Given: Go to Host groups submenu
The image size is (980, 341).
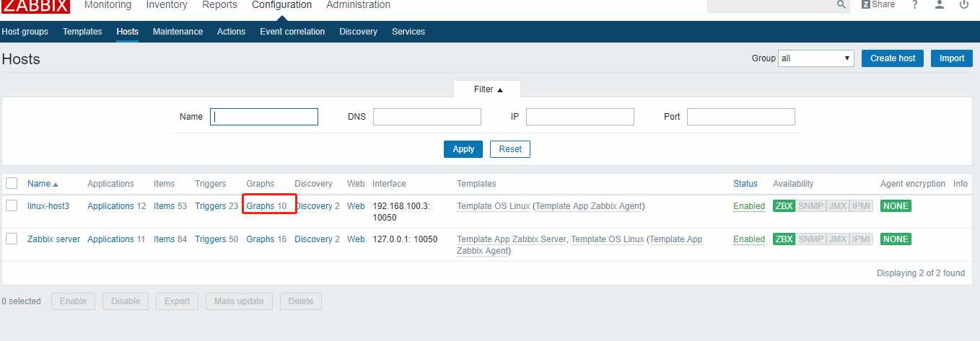Looking at the screenshot, I should [25, 32].
